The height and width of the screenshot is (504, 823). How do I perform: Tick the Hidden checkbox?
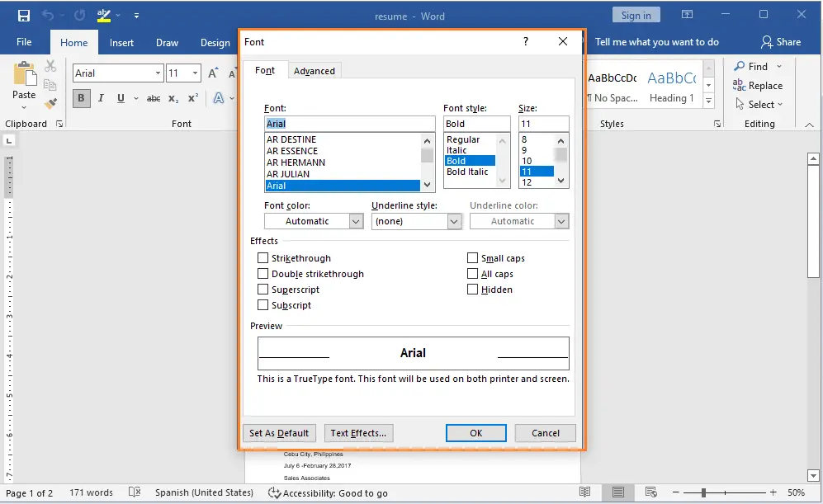click(x=472, y=290)
